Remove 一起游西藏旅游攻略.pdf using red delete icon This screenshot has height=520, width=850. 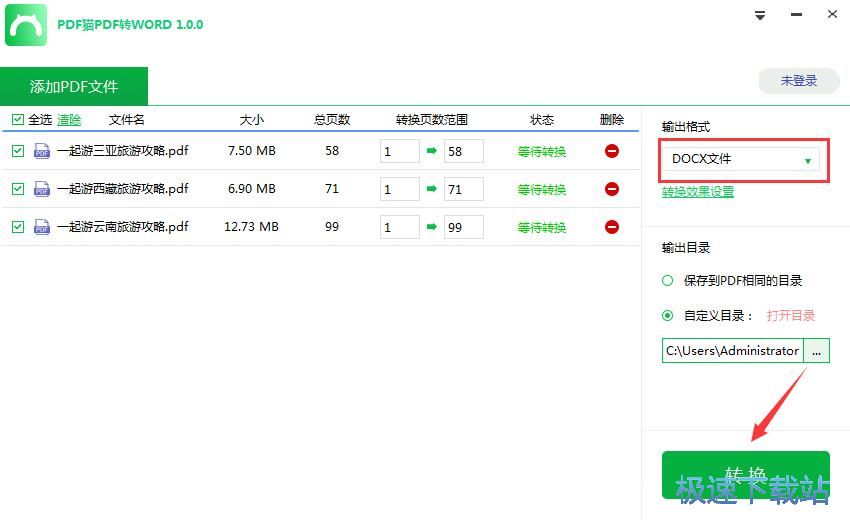pos(611,189)
